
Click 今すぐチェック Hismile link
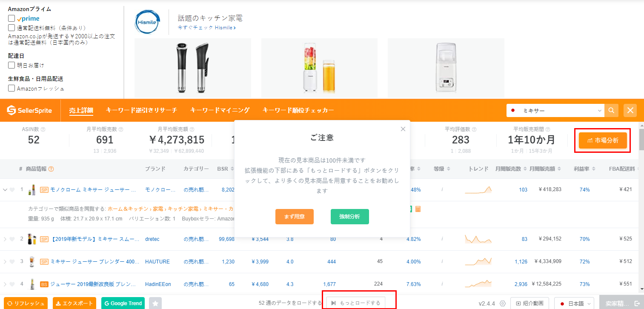coord(207,28)
